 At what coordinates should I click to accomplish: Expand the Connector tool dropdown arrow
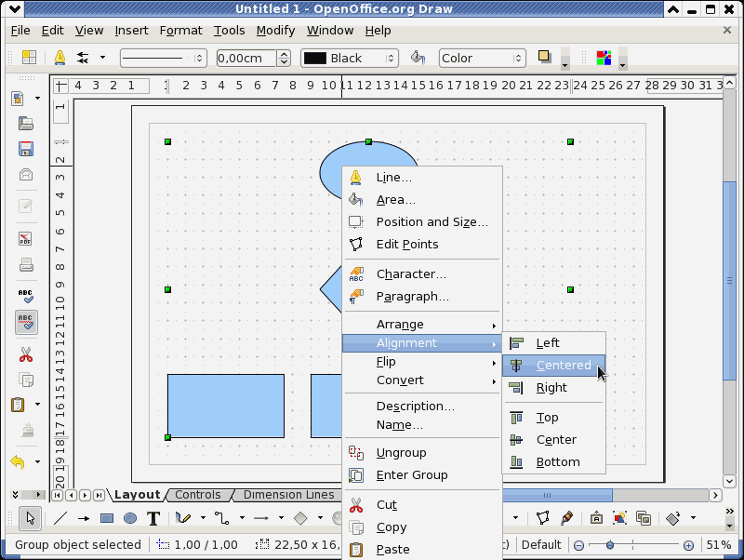[x=242, y=518]
